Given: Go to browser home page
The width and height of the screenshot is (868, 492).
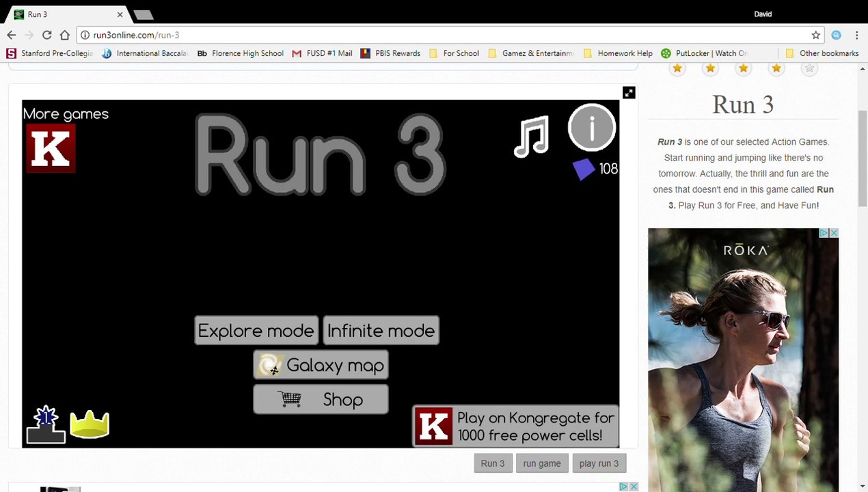Looking at the screenshot, I should tap(64, 35).
